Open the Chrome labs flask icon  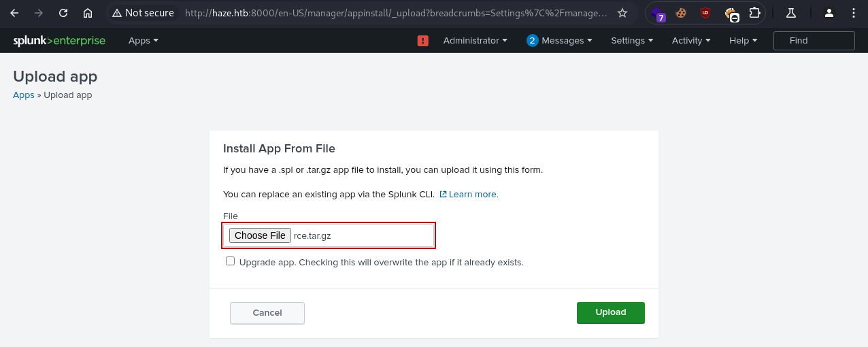pos(790,13)
